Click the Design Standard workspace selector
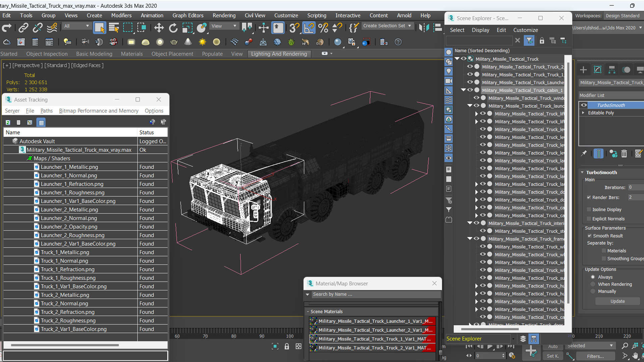This screenshot has height=362, width=644. (x=624, y=16)
